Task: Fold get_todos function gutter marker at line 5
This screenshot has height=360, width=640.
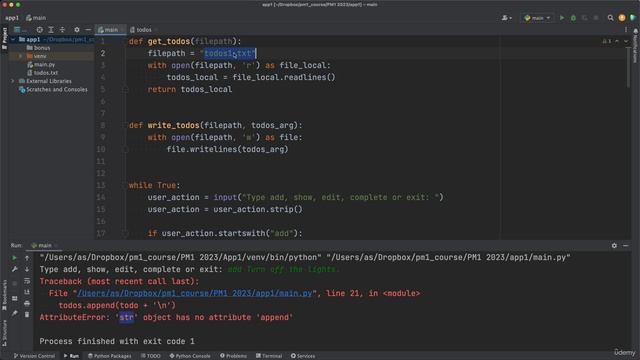Action: point(125,89)
